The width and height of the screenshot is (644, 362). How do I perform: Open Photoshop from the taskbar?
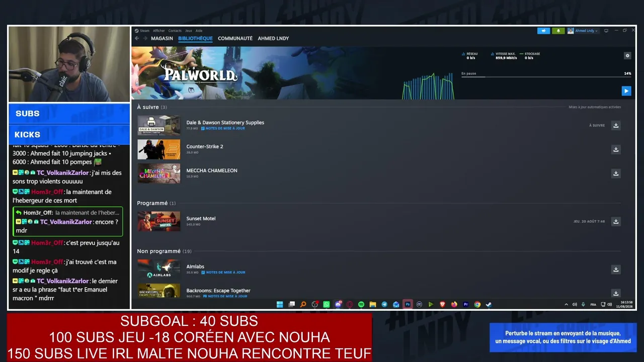point(408,304)
